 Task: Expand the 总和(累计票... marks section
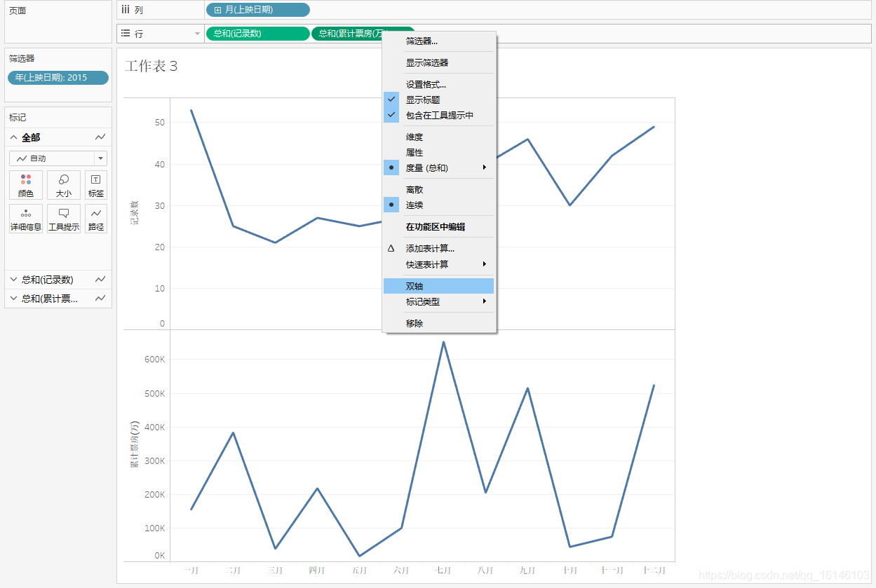click(13, 299)
